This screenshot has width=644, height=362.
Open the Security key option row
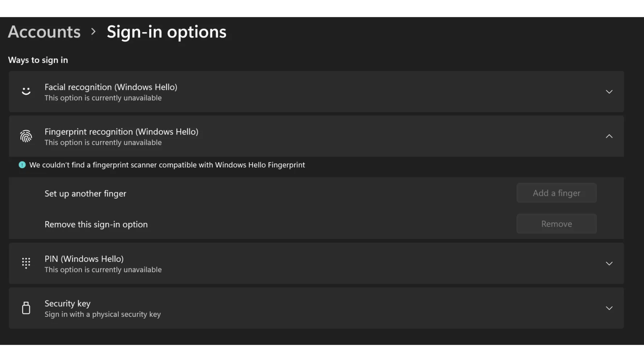click(316, 308)
